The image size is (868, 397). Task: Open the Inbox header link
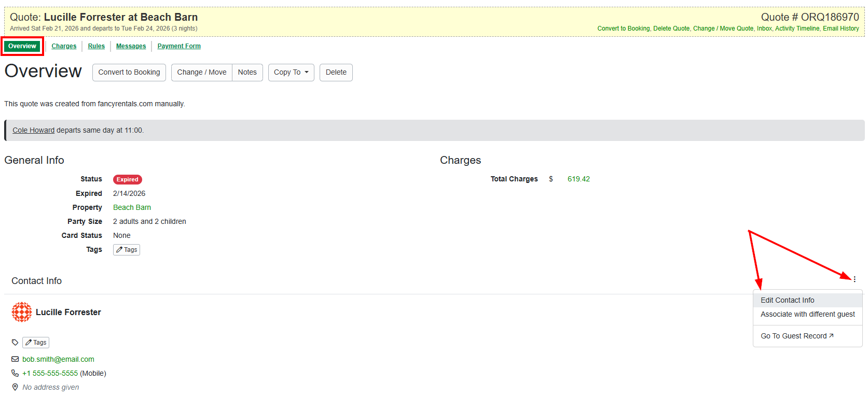(x=764, y=29)
